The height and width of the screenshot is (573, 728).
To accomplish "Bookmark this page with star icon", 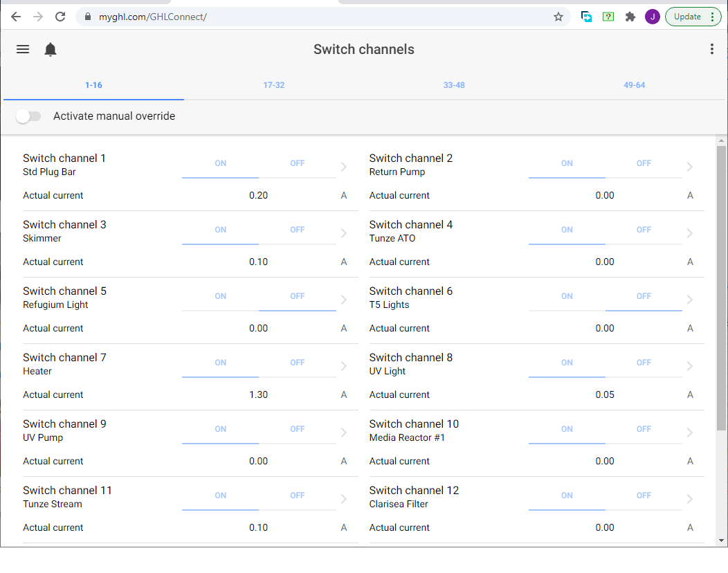I will (558, 17).
